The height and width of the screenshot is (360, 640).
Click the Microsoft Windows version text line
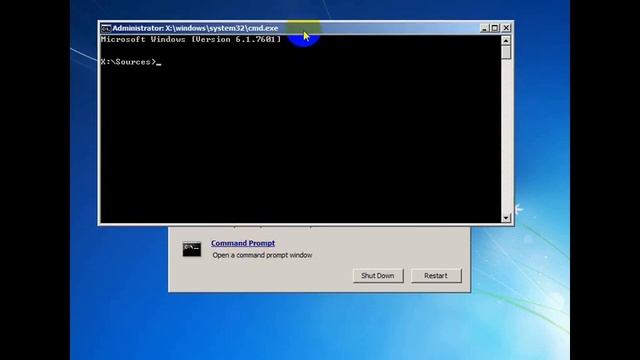tap(191, 40)
